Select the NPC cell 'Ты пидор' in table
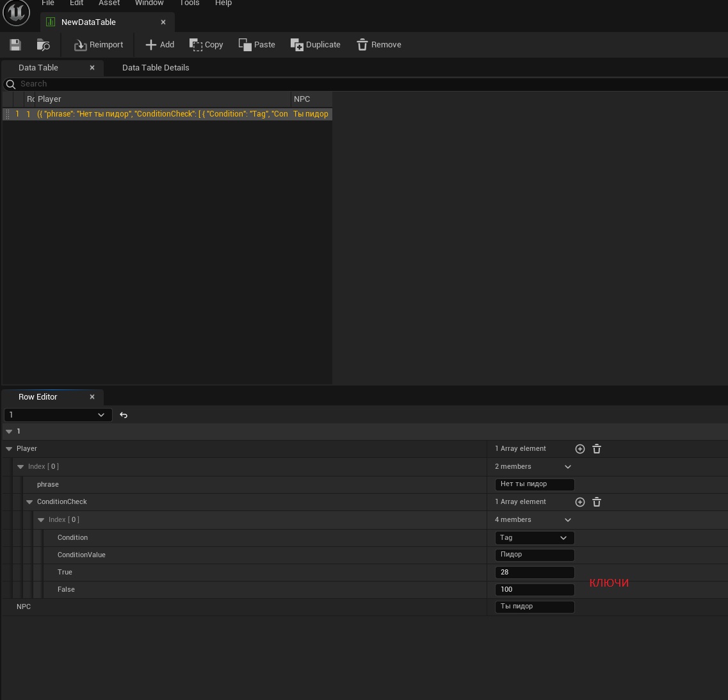Image resolution: width=728 pixels, height=700 pixels. point(311,114)
